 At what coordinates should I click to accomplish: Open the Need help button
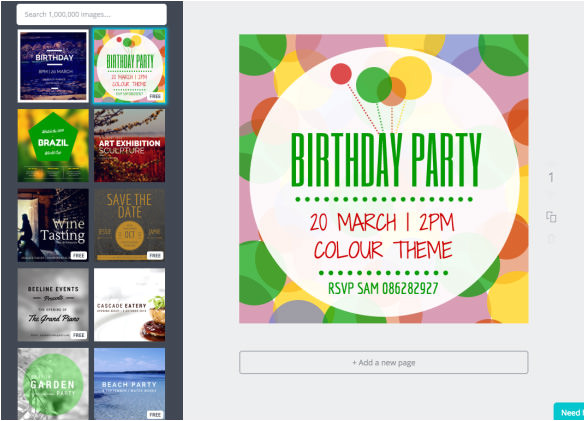coord(569,412)
